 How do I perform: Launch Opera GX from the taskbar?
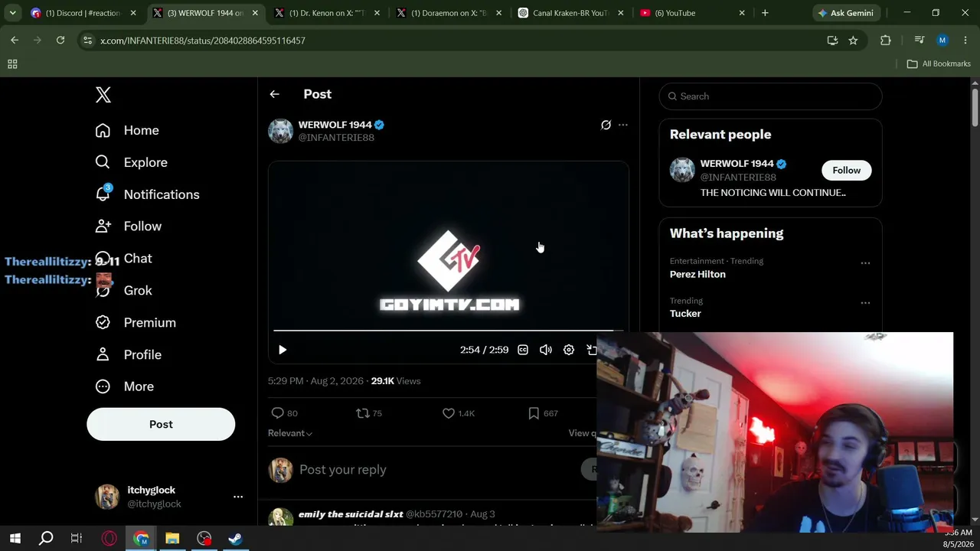[109, 539]
